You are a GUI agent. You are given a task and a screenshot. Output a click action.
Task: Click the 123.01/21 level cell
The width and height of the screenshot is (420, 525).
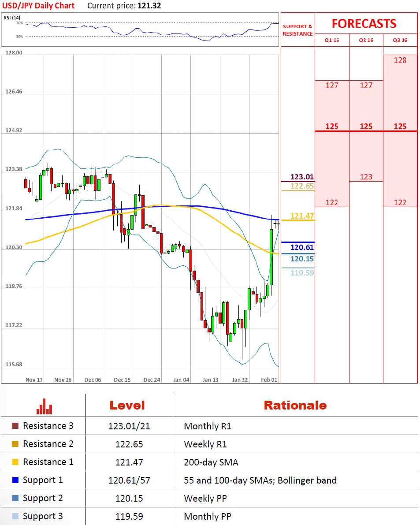129,426
